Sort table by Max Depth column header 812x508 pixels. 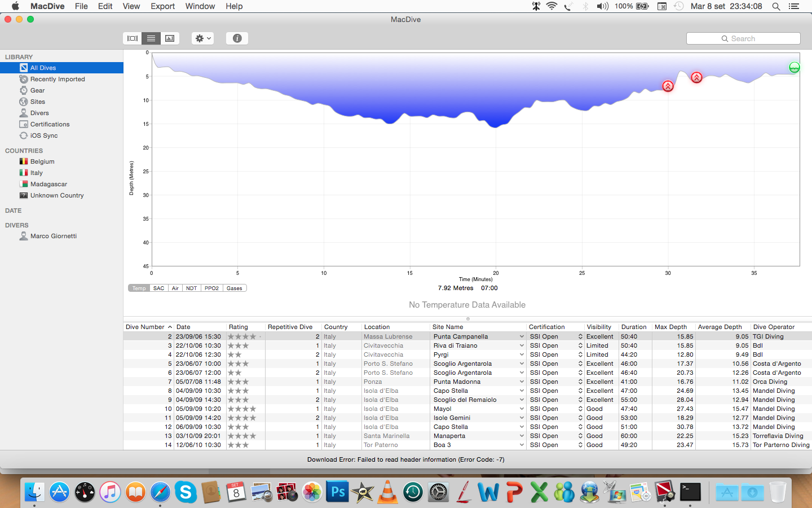pyautogui.click(x=670, y=327)
